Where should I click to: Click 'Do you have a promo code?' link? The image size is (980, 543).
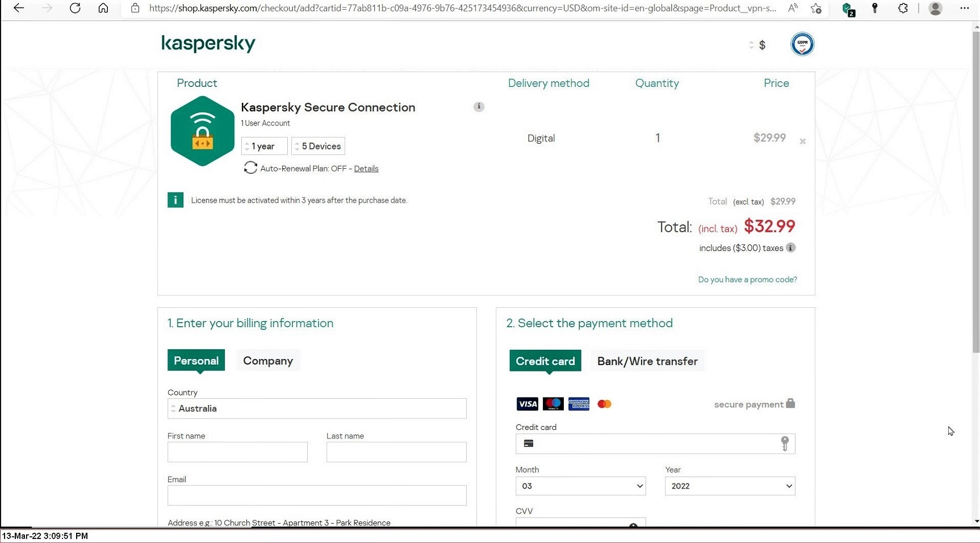pyautogui.click(x=747, y=279)
